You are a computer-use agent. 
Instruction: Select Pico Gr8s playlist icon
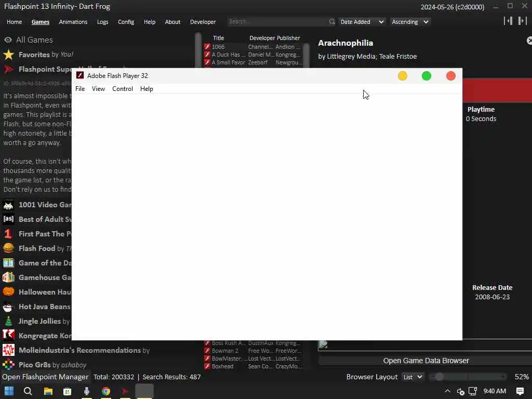click(x=8, y=365)
